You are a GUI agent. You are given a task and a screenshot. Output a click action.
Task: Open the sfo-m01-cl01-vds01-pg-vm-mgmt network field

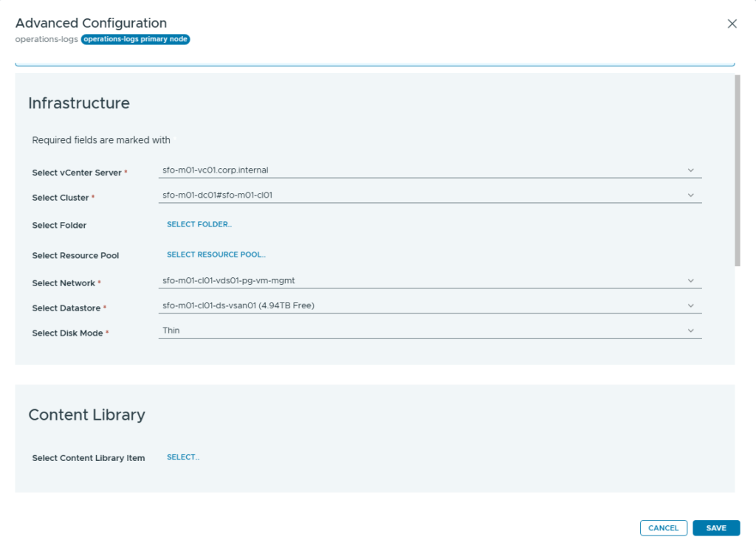[x=421, y=281]
